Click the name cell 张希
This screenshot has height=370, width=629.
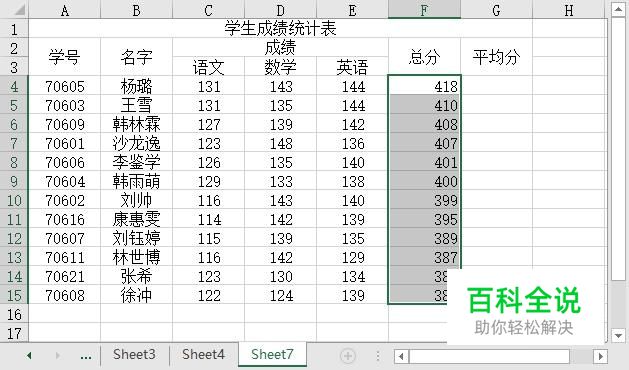pos(136,276)
